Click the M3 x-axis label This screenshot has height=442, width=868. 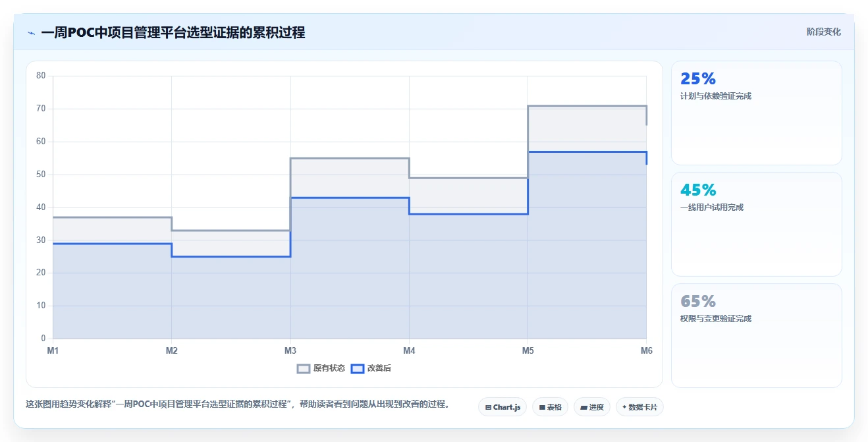[290, 350]
